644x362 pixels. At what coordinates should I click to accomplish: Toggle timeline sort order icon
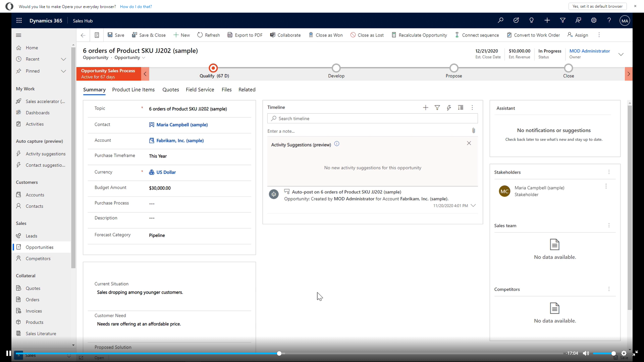[461, 108]
